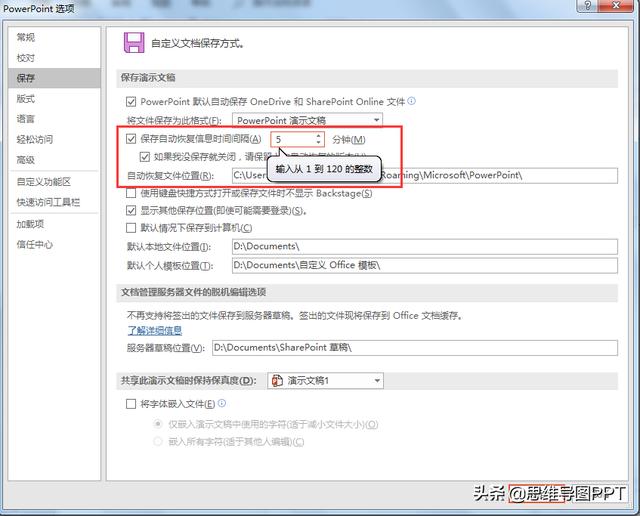Image resolution: width=640 pixels, height=516 pixels.
Task: Click the PowerPoint icon beside 演示文稿1
Action: point(278,381)
